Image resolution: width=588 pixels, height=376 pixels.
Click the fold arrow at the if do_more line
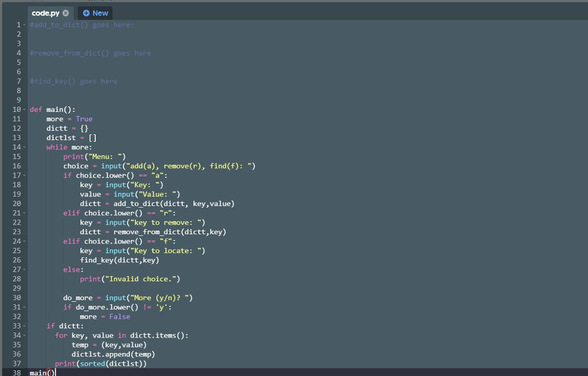pos(24,307)
